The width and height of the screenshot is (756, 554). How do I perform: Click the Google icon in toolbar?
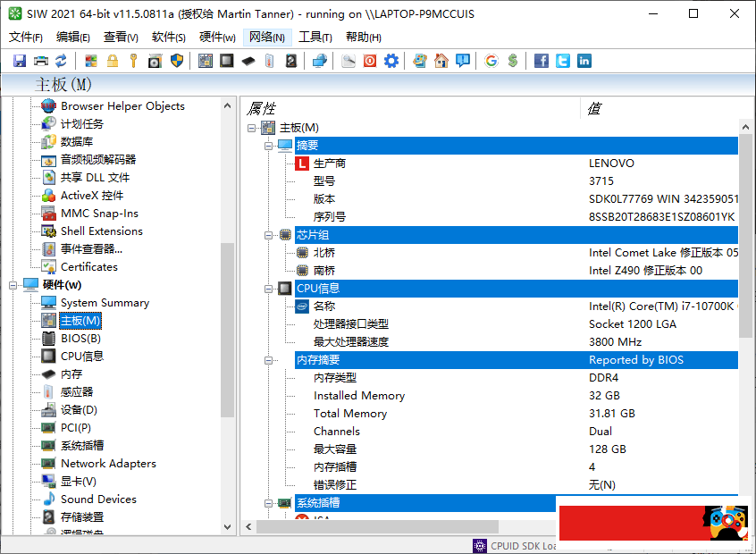tap(491, 61)
